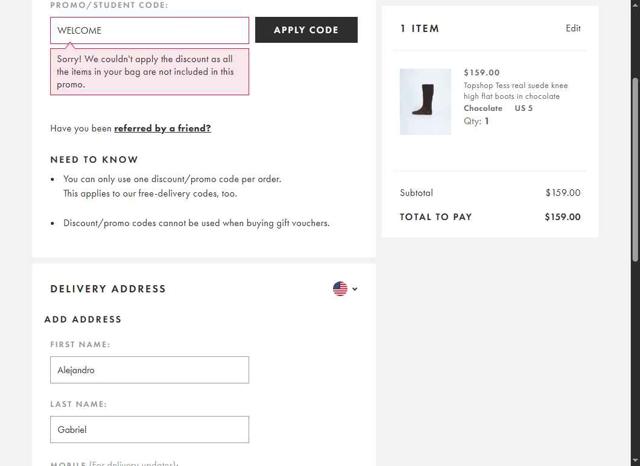Image resolution: width=640 pixels, height=466 pixels.
Task: Click the Qty: 1 quantity text
Action: click(x=476, y=121)
